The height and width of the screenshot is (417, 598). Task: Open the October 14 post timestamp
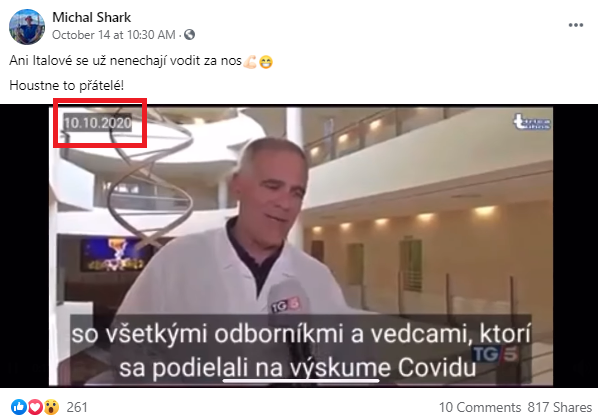coord(114,35)
